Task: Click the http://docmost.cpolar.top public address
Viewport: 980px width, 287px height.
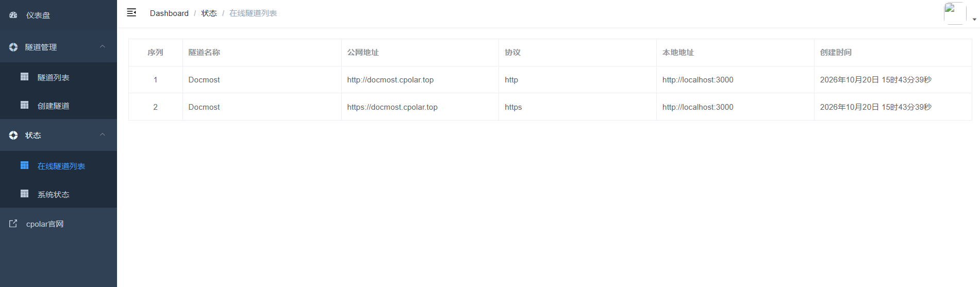Action: (390, 80)
